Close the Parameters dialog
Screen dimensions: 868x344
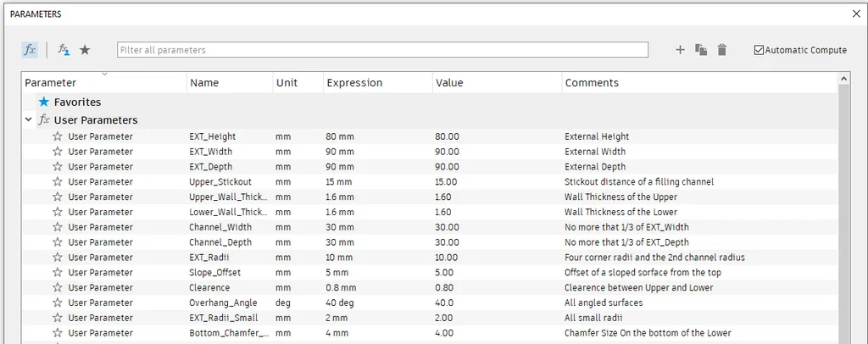tap(854, 14)
